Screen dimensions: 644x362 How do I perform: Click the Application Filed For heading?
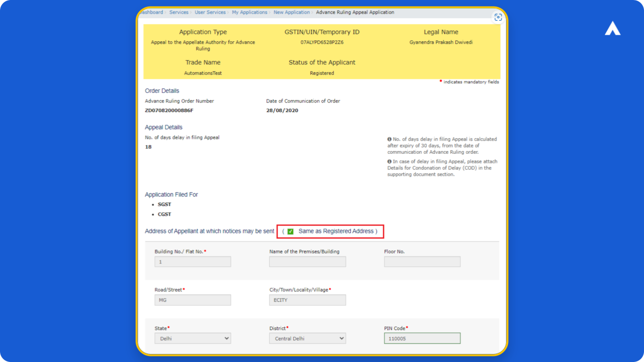tap(172, 195)
